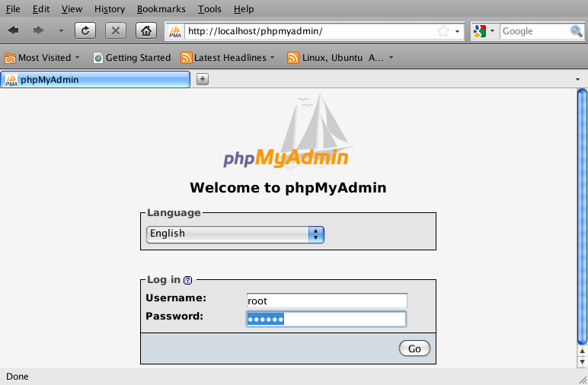Image resolution: width=588 pixels, height=385 pixels.
Task: Open the list all tabs dropdown
Action: pos(577,79)
